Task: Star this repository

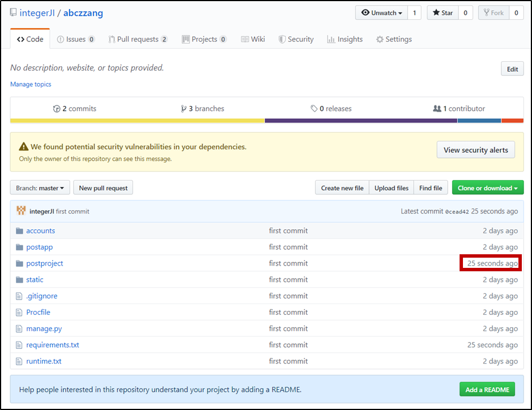Action: click(x=443, y=13)
